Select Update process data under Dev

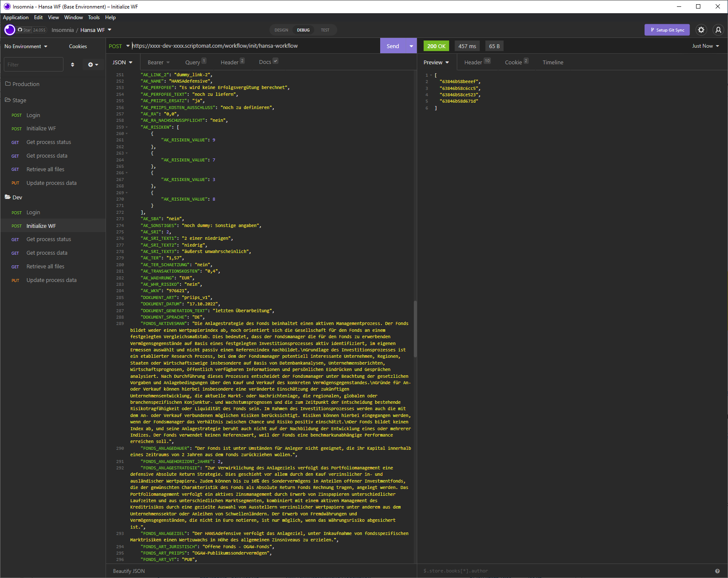(x=53, y=280)
